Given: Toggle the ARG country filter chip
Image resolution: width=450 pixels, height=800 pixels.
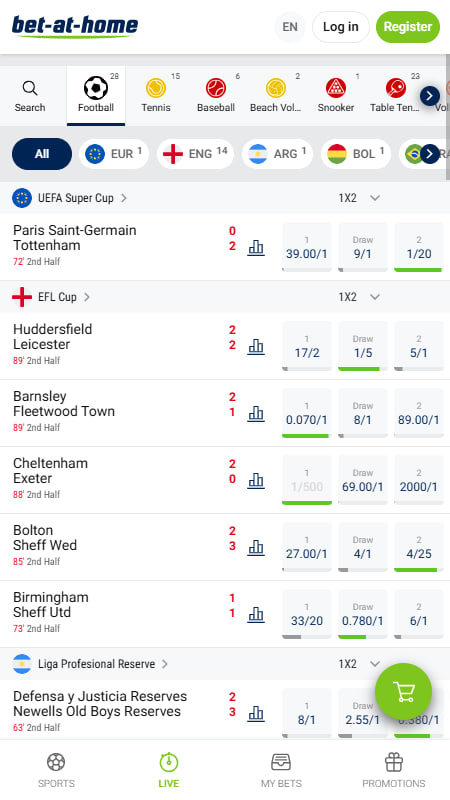Looking at the screenshot, I should pyautogui.click(x=277, y=154).
